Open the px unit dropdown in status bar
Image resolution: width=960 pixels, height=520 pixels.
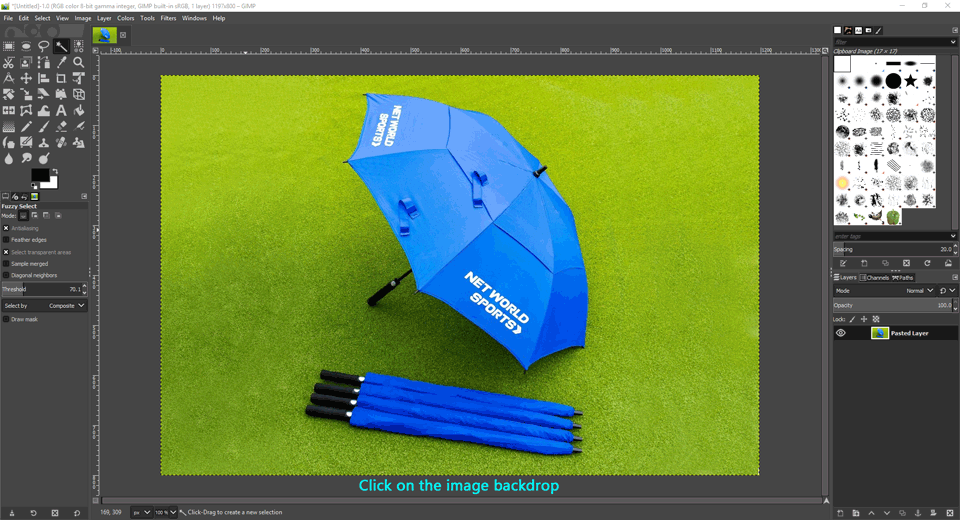tap(142, 512)
